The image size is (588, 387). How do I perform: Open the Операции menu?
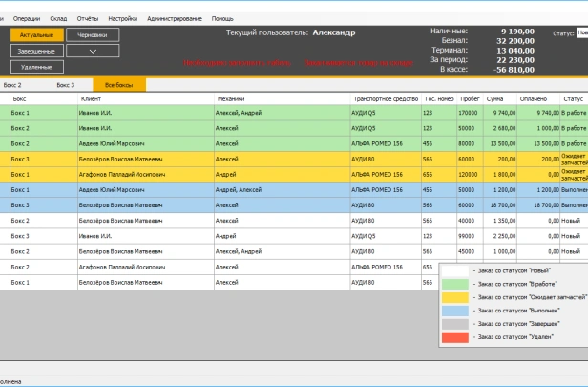coord(27,18)
